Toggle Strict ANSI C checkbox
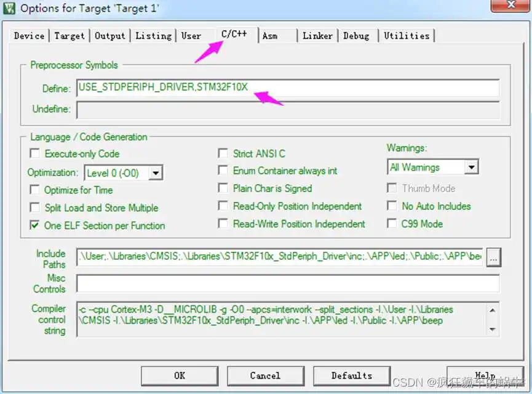Viewport: 532px width, 394px height. [x=223, y=154]
